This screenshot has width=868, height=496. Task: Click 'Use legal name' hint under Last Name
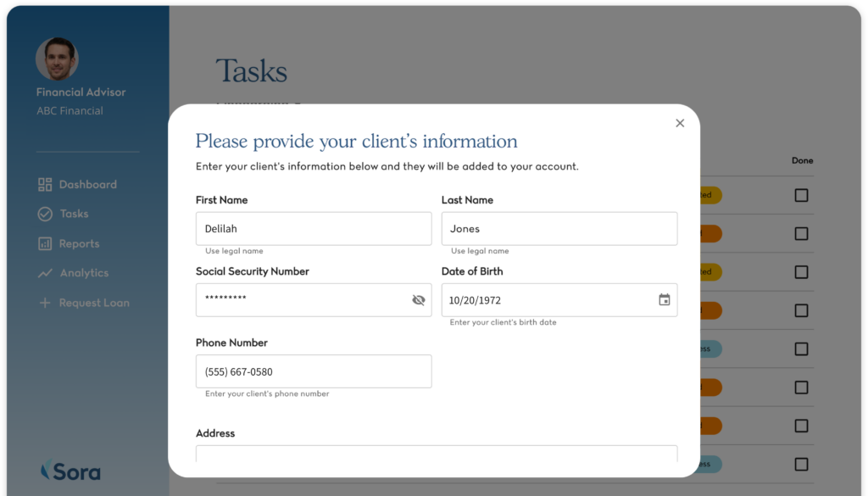(x=480, y=251)
